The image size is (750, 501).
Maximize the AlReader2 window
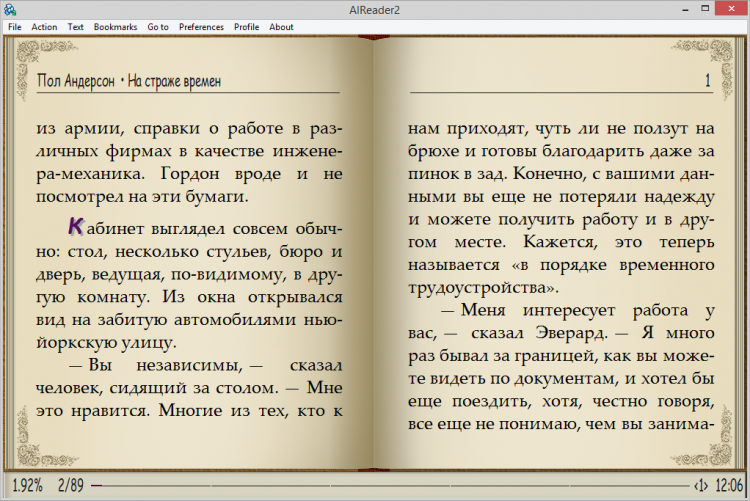pyautogui.click(x=705, y=9)
